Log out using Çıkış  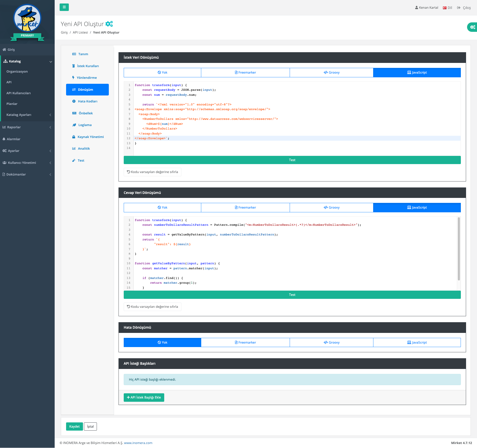click(464, 8)
